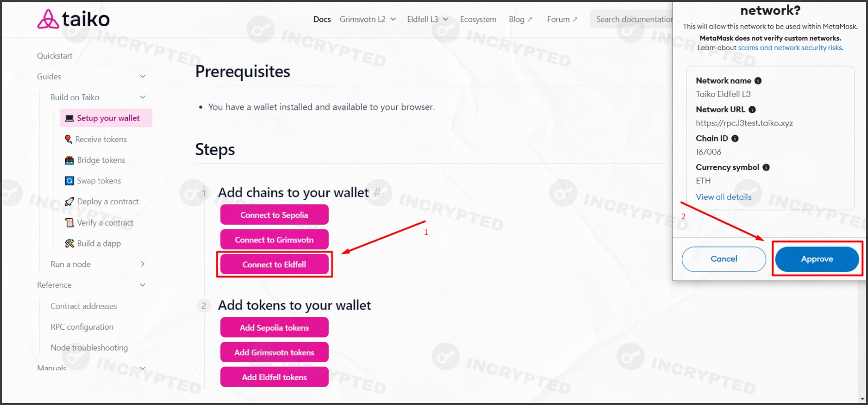Click the Network name info icon
Viewport: 868px width, 405px height.
[758, 81]
